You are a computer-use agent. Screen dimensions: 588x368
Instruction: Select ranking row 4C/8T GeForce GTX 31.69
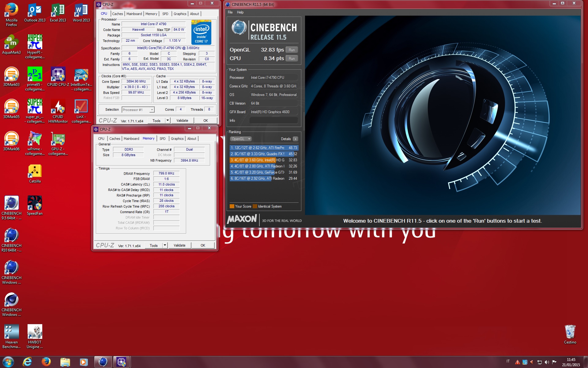264,172
